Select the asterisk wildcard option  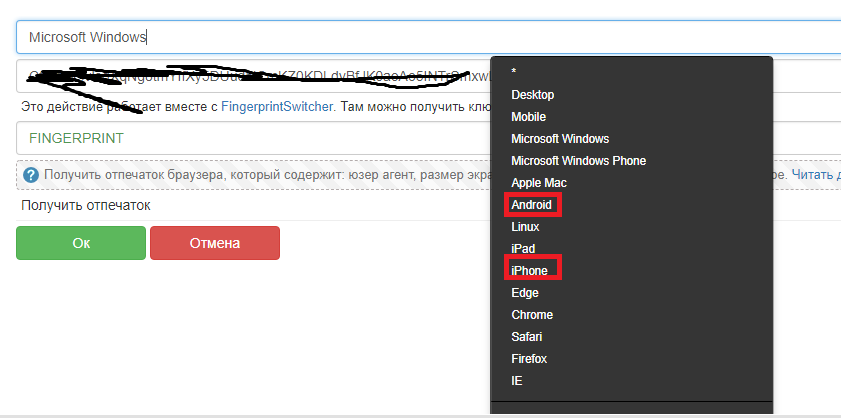514,72
